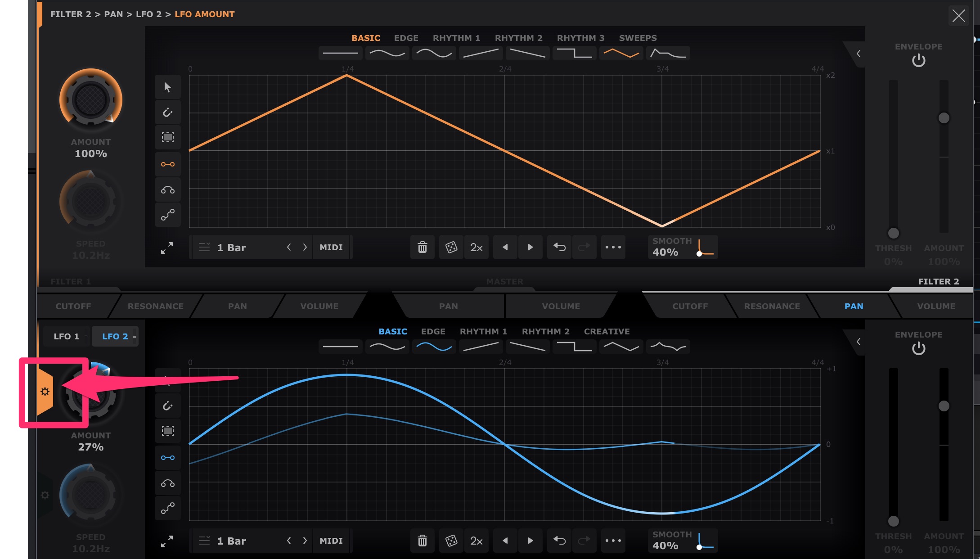Viewport: 980px width, 559px height.
Task: Adjust upper envelope Amount slider handle
Action: [x=944, y=118]
